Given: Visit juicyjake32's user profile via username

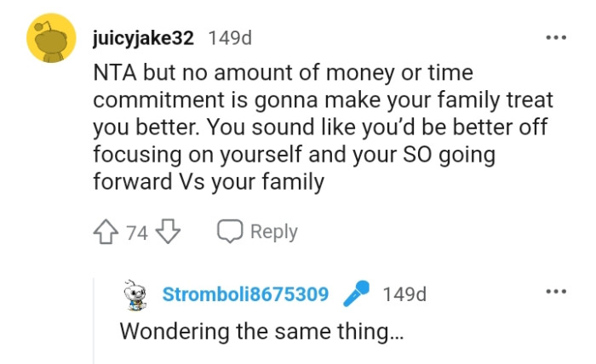Looking at the screenshot, I should point(143,38).
